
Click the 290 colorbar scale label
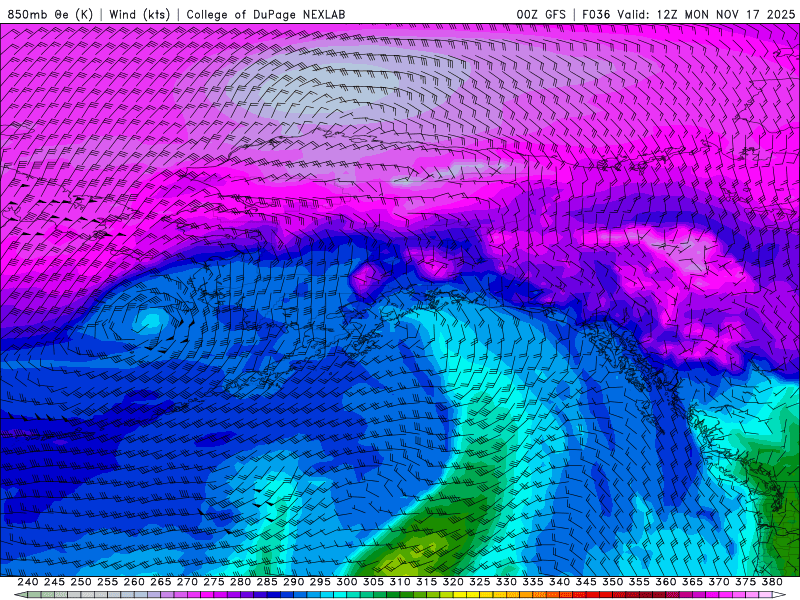[293, 582]
